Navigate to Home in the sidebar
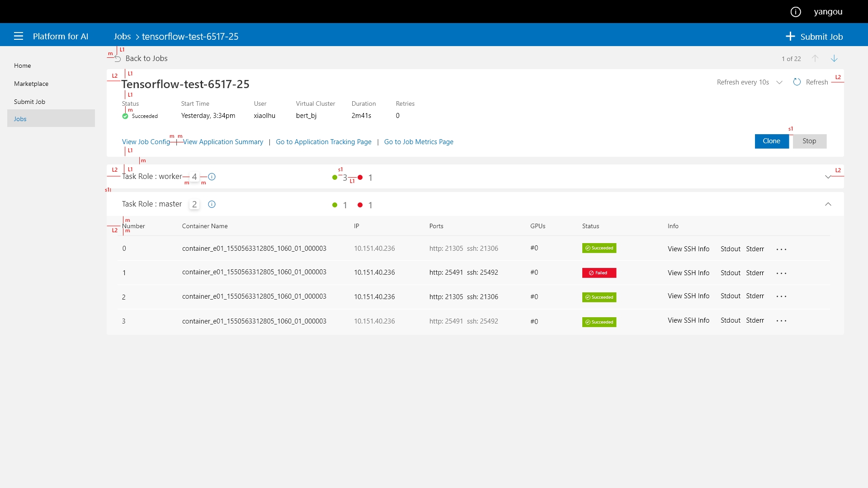 click(x=22, y=66)
